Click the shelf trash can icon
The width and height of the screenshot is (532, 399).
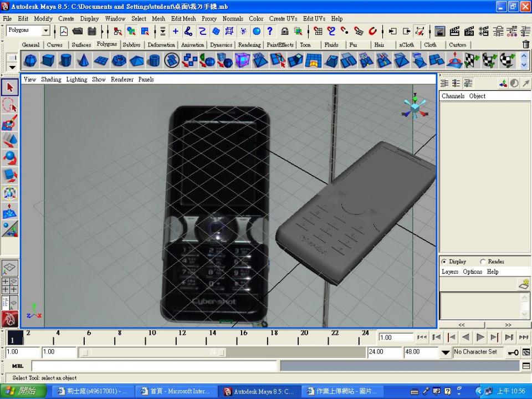pos(525,45)
